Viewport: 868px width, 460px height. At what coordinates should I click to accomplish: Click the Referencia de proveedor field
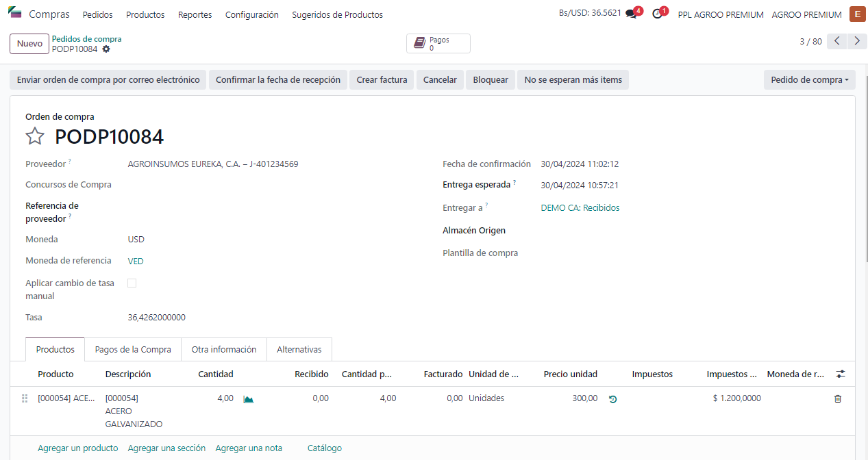click(x=274, y=212)
